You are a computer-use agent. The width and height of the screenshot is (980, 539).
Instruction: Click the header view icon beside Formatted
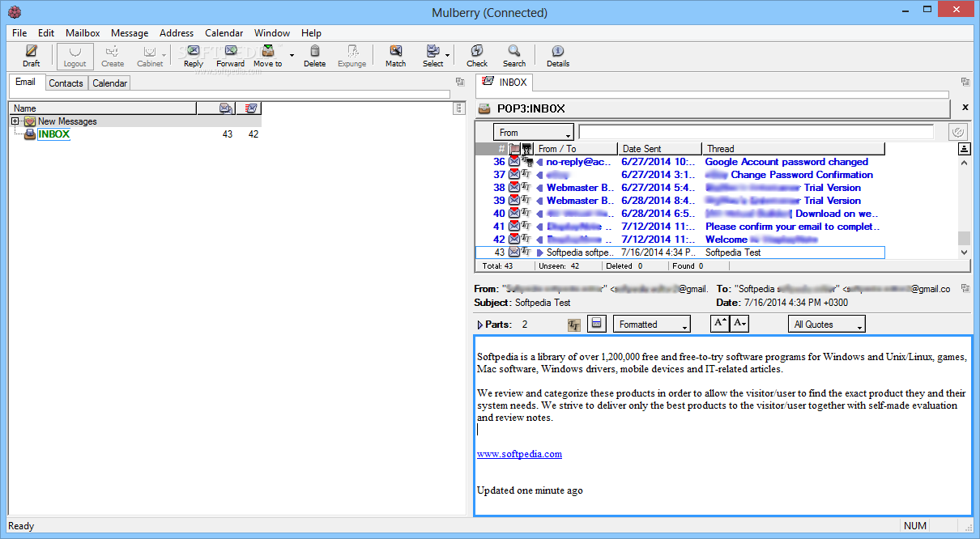coord(596,324)
